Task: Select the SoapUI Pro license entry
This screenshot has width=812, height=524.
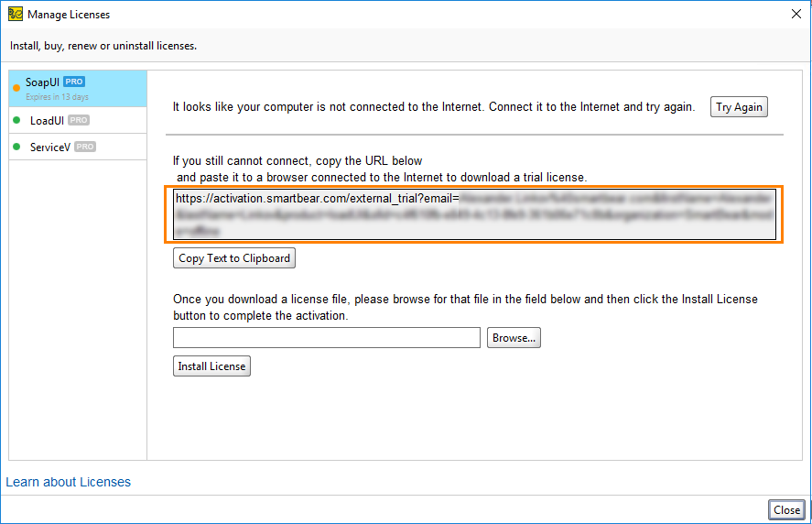Action: tap(78, 89)
